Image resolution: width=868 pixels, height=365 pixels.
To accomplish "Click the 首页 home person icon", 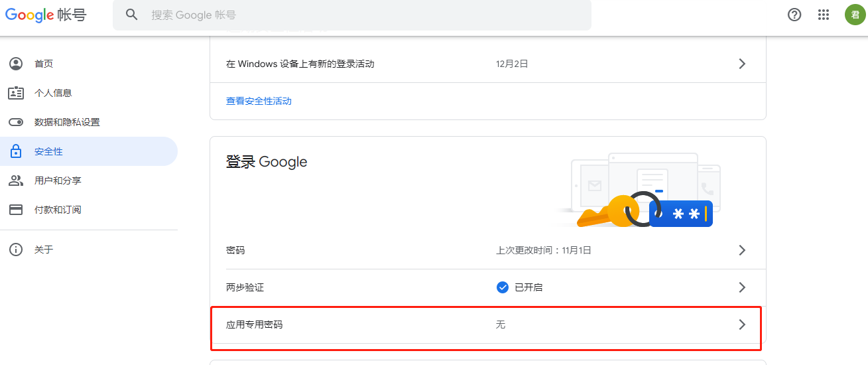I will click(x=16, y=64).
